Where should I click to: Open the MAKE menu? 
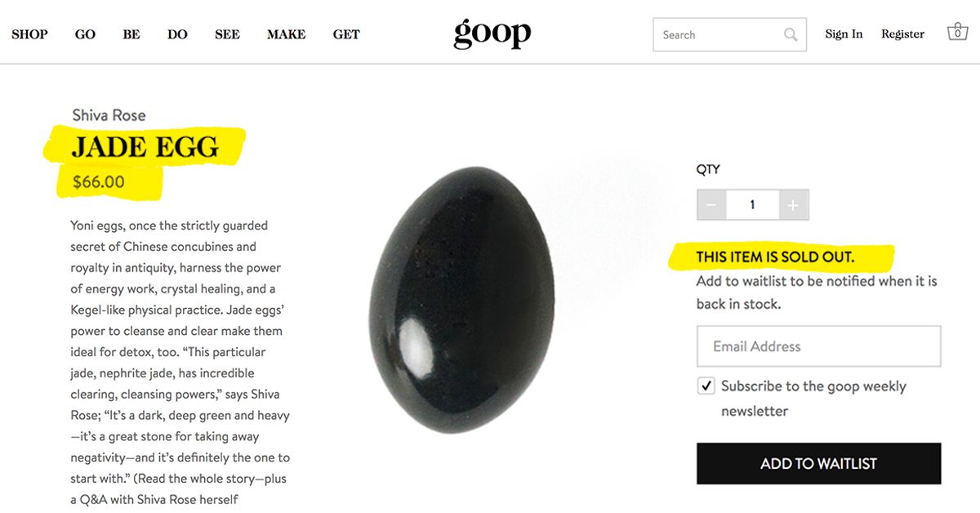point(286,34)
